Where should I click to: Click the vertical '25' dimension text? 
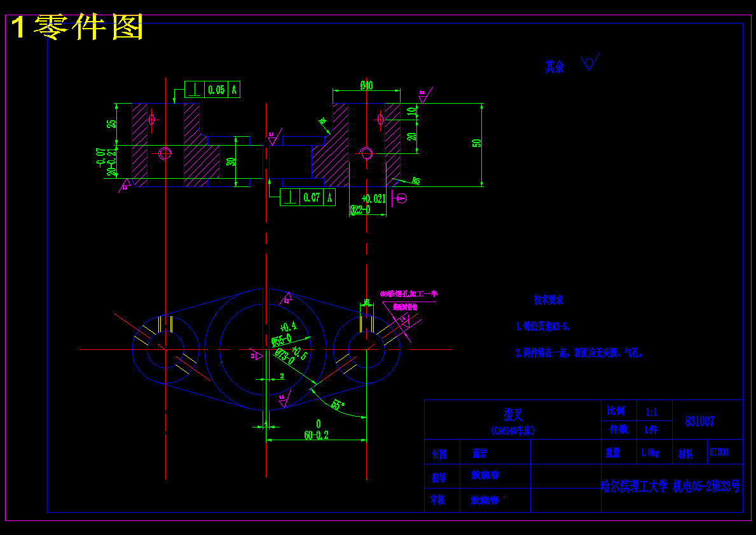click(111, 123)
